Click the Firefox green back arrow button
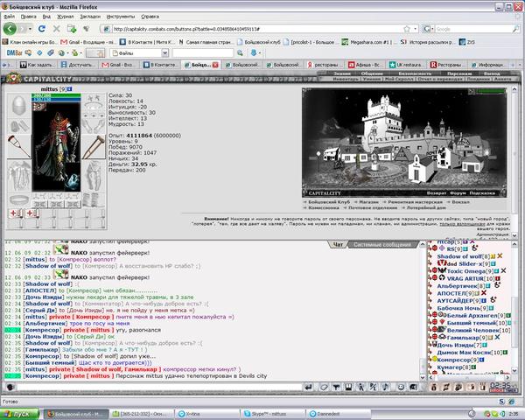The height and width of the screenshot is (420, 525). 10,29
